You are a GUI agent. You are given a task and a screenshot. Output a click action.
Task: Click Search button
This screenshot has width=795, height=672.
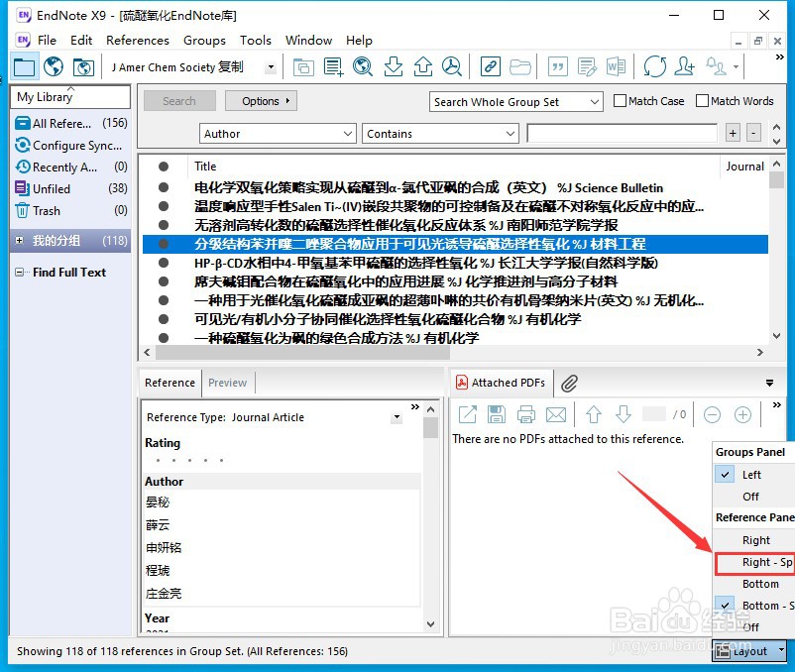[x=179, y=101]
